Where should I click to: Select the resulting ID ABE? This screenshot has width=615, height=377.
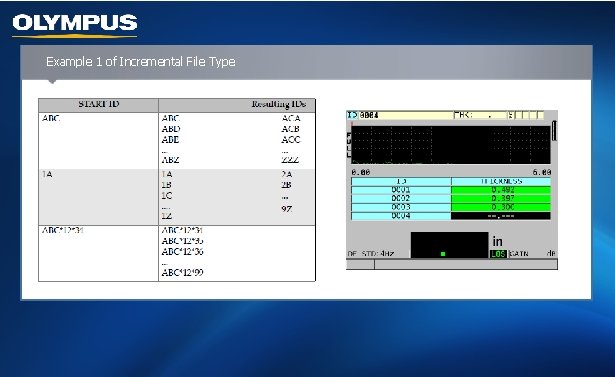[171, 139]
